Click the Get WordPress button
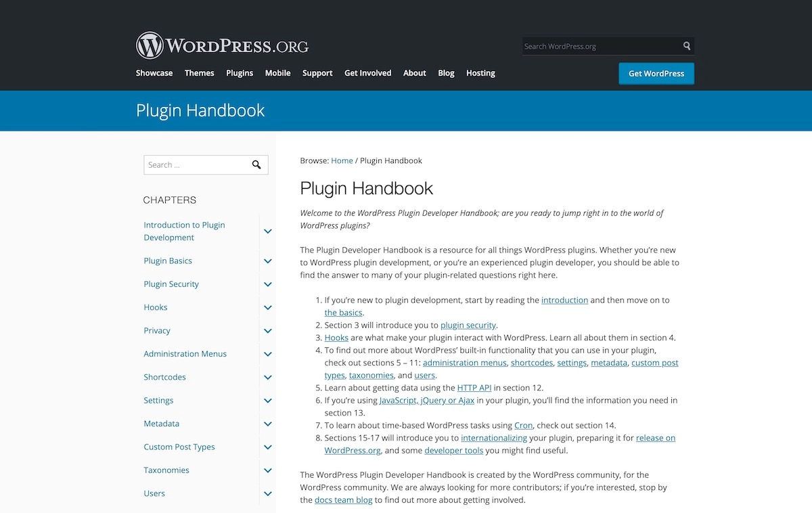The height and width of the screenshot is (513, 812). coord(656,73)
